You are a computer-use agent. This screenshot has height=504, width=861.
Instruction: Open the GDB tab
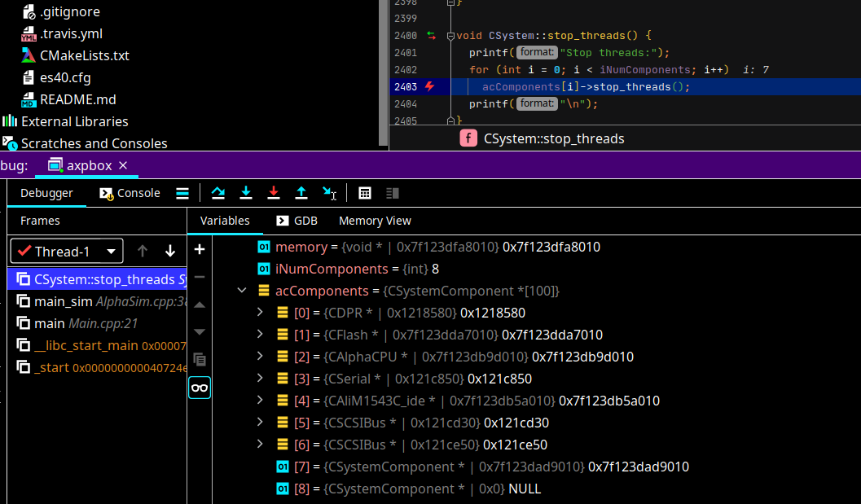click(297, 221)
